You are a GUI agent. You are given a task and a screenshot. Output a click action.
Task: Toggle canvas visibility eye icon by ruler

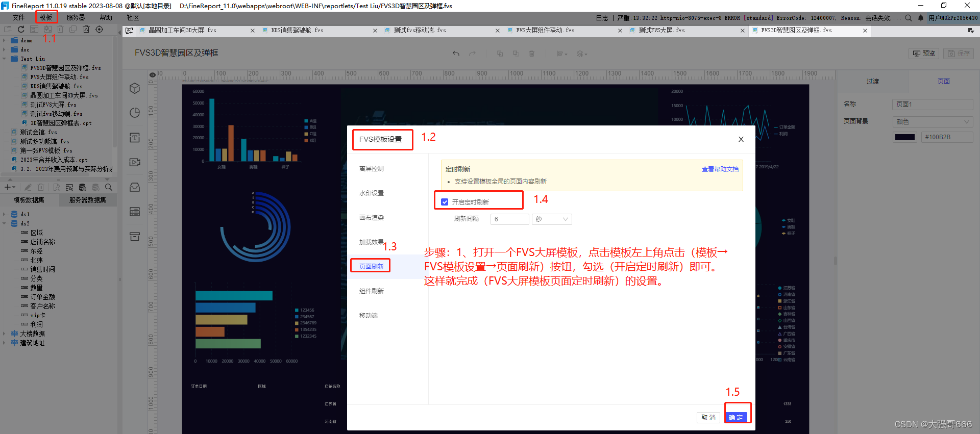(x=152, y=75)
